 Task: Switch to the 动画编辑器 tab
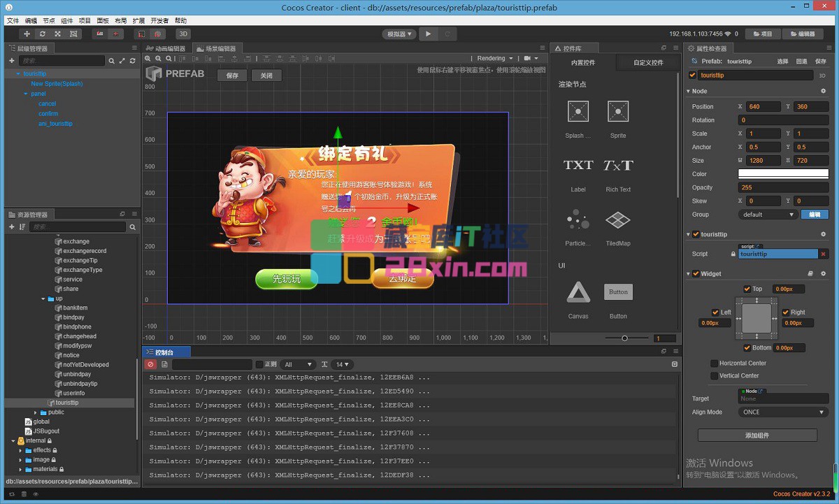(166, 49)
